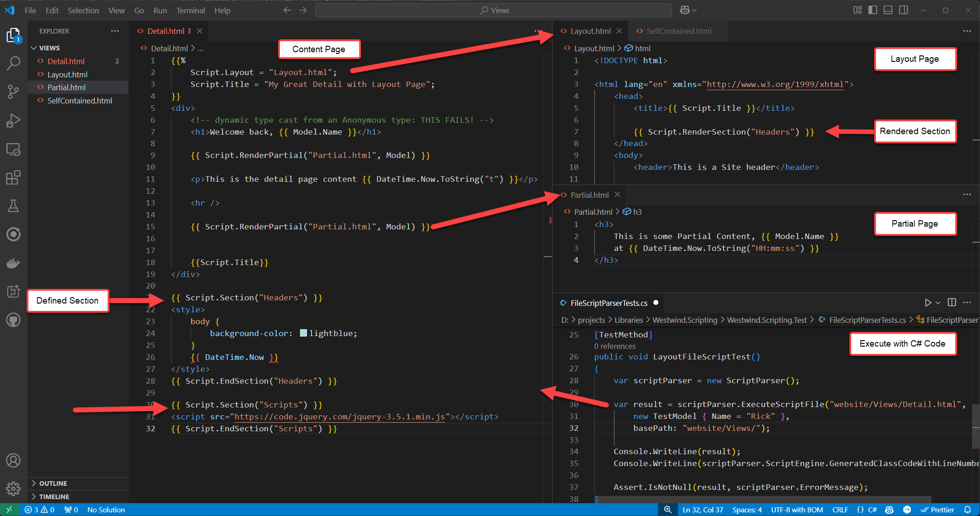This screenshot has height=516, width=980.
Task: Open the Docker view
Action: click(x=13, y=263)
